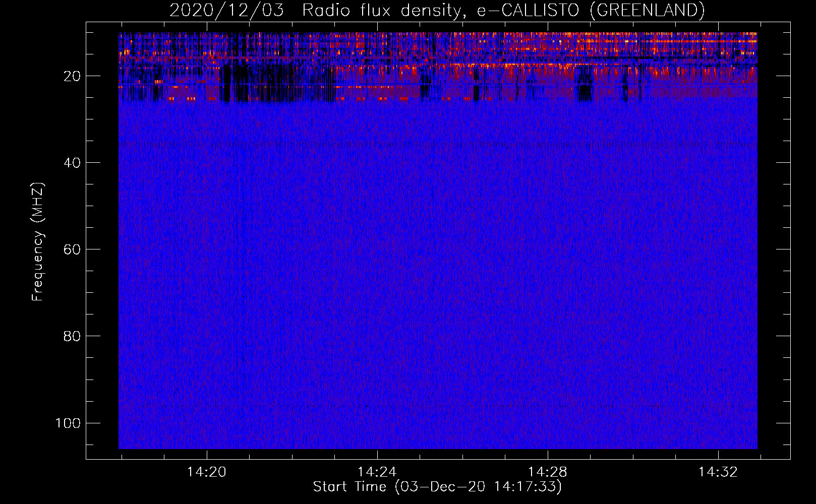The width and height of the screenshot is (816, 504).
Task: Click the 'Frequency (MHZ)' axis label
Action: coord(38,242)
